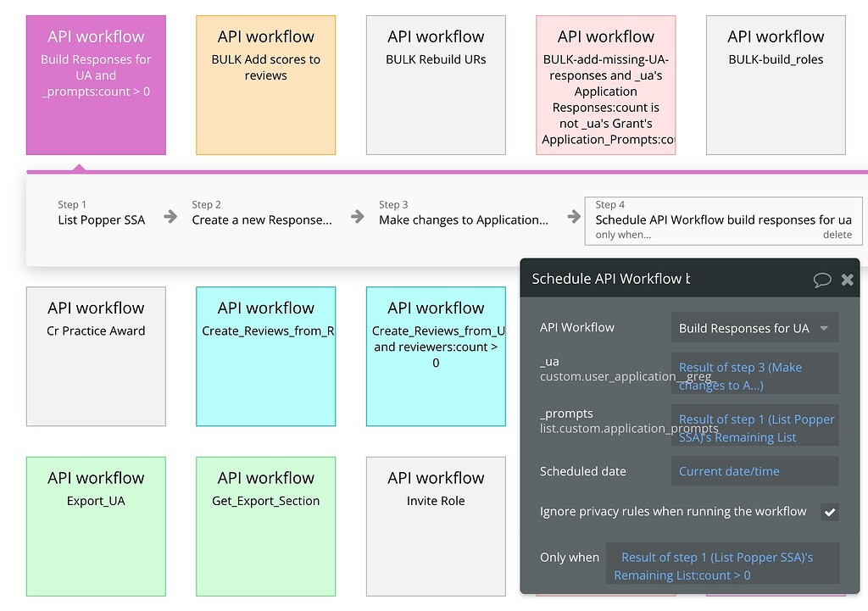Click the Scheduled date Current date/time field
Viewport: 868px width, 611px height.
click(x=754, y=471)
